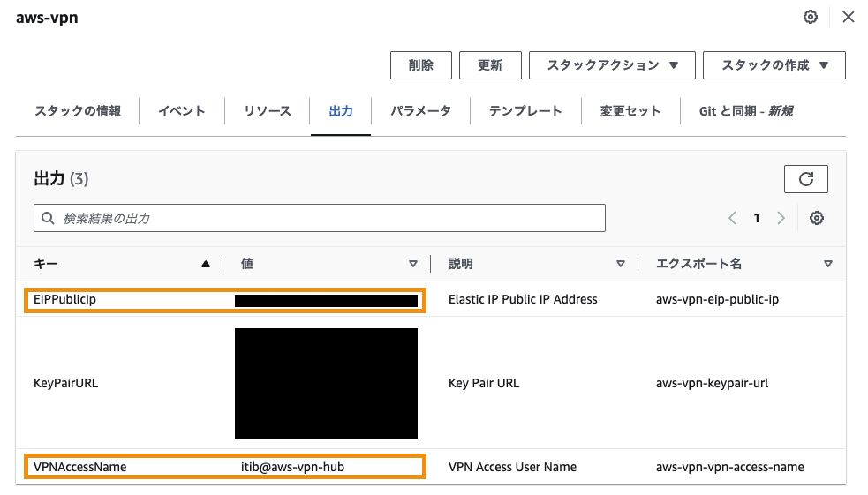Select the 出力 tab
Viewport: 868px width, 495px height.
click(x=341, y=111)
